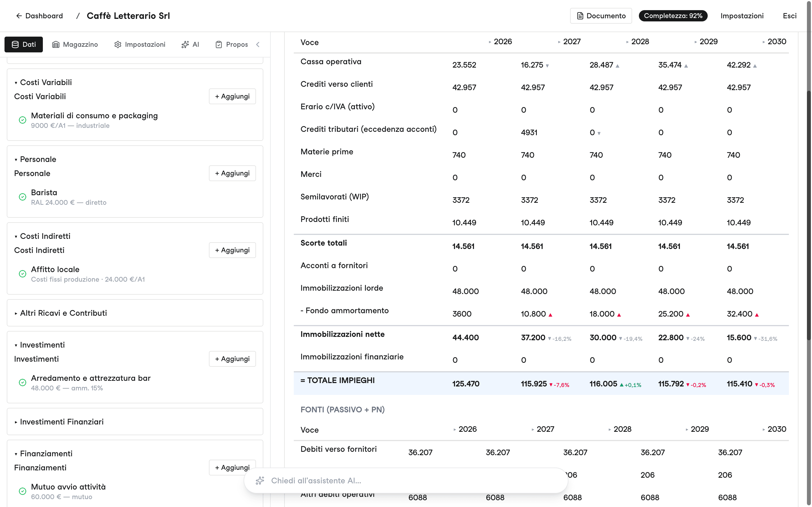This screenshot has height=507, width=812.
Task: Collapse the left panel with chevron arrow
Action: tap(258, 45)
